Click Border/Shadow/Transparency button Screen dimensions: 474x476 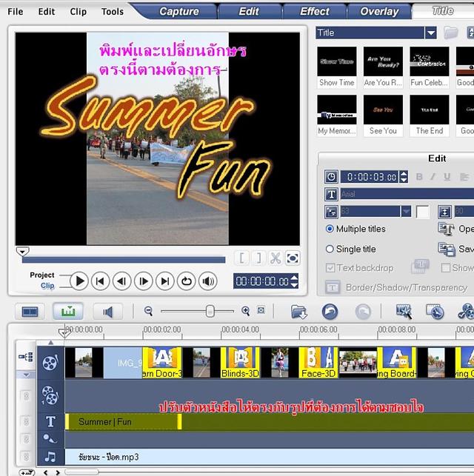point(396,287)
